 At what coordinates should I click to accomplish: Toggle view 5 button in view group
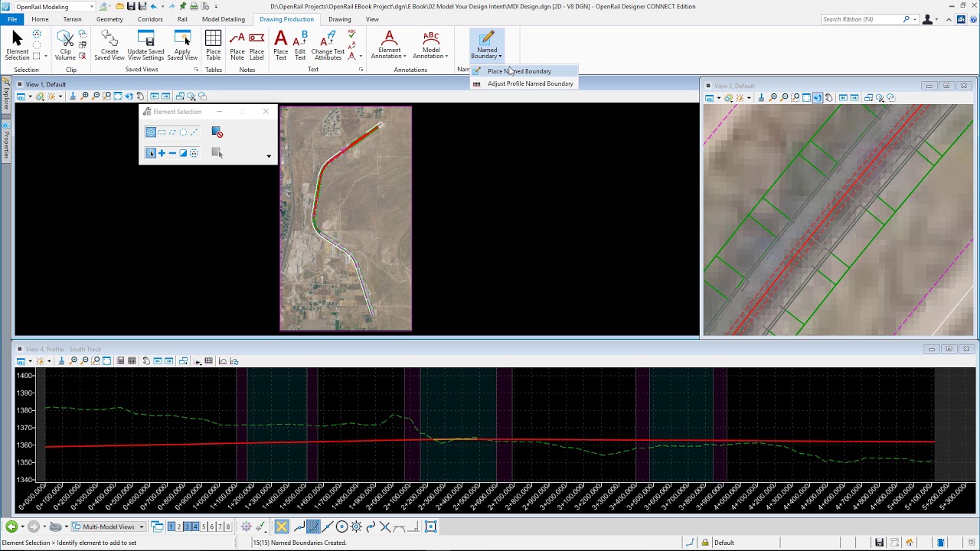203,527
